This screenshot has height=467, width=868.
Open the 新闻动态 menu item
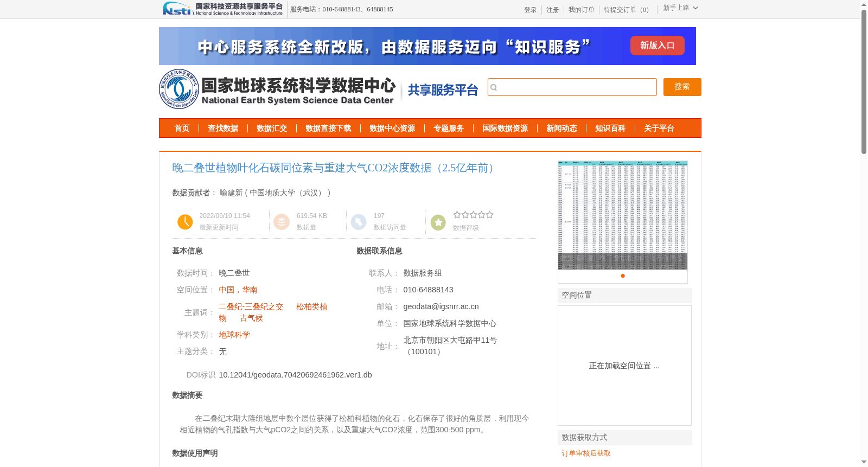coord(561,129)
